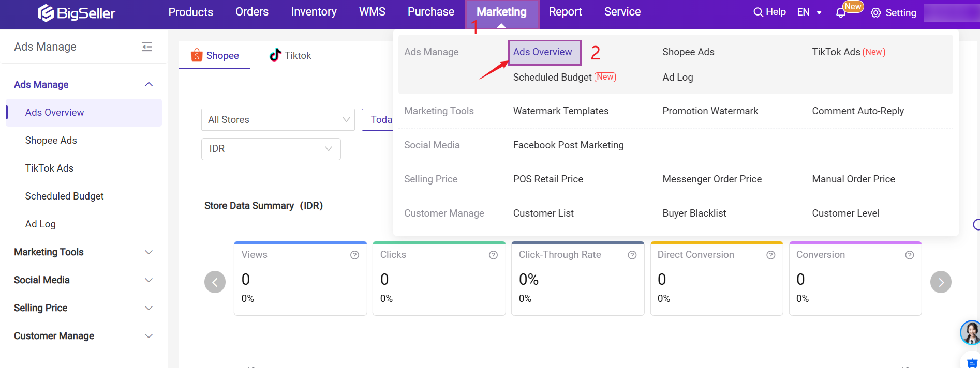
Task: Click the Click-Through Rate help icon
Action: click(632, 255)
